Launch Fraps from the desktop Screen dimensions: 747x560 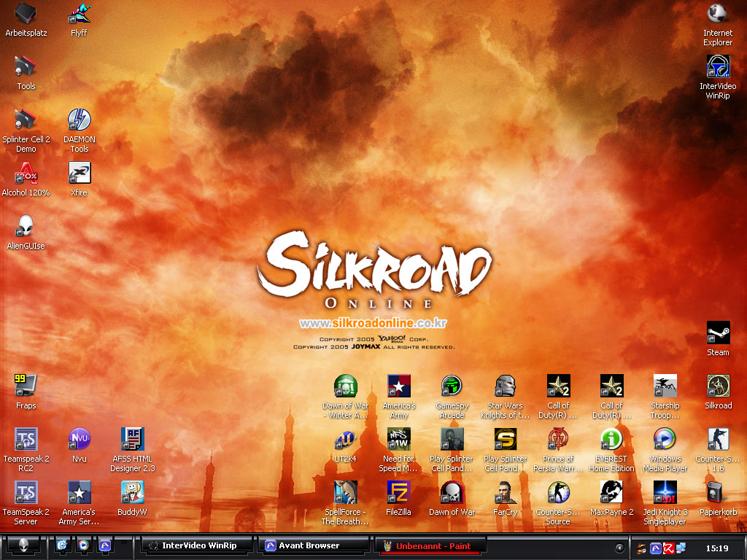(26, 386)
